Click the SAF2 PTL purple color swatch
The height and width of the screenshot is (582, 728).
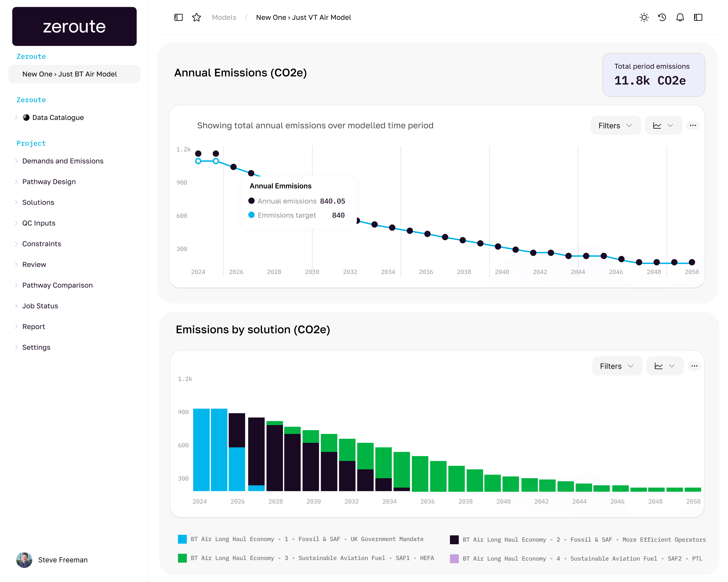(455, 558)
